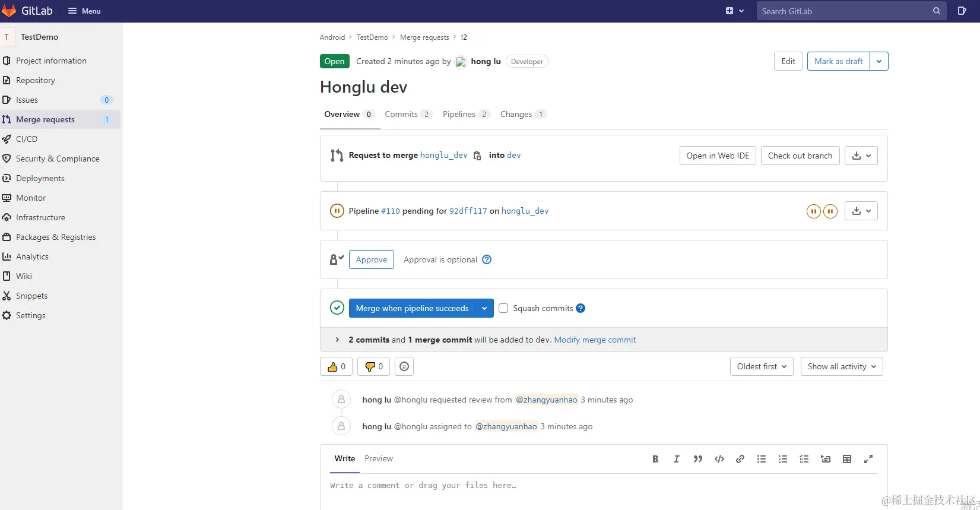Screen dimensions: 980x510
Task: Enter full screen comment editor
Action: [868, 459]
